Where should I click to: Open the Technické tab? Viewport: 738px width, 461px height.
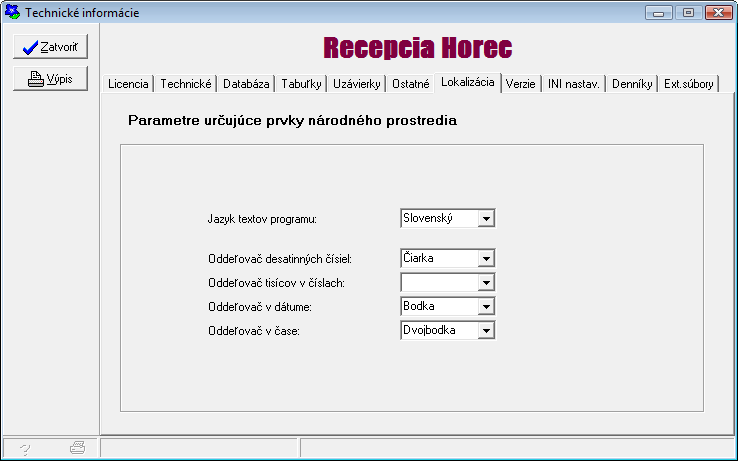point(186,85)
